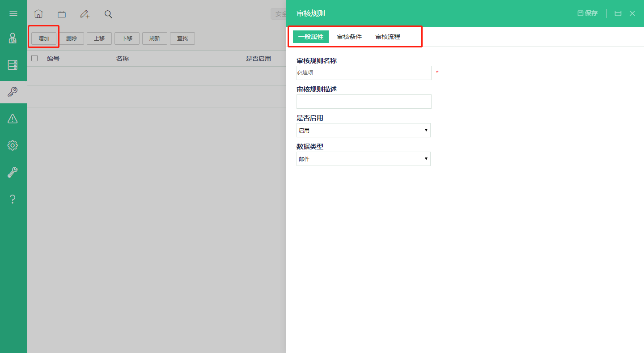The image size is (644, 353).
Task: Open the gear settings sidebar icon
Action: click(x=13, y=145)
